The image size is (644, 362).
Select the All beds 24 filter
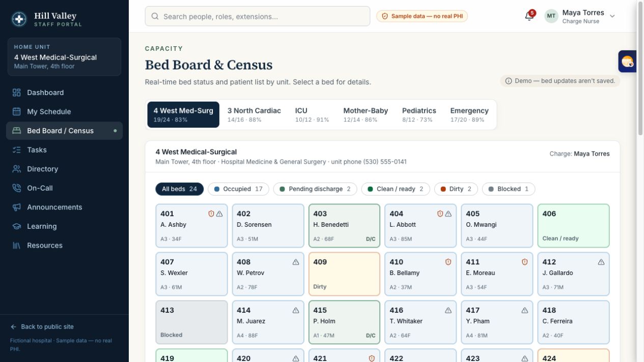coord(179,189)
